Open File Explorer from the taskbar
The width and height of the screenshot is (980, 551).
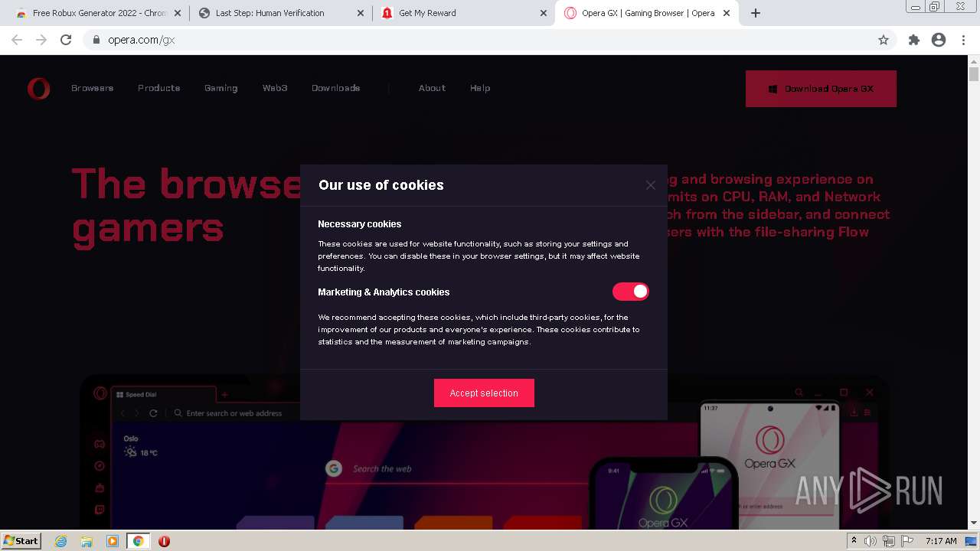pyautogui.click(x=87, y=541)
